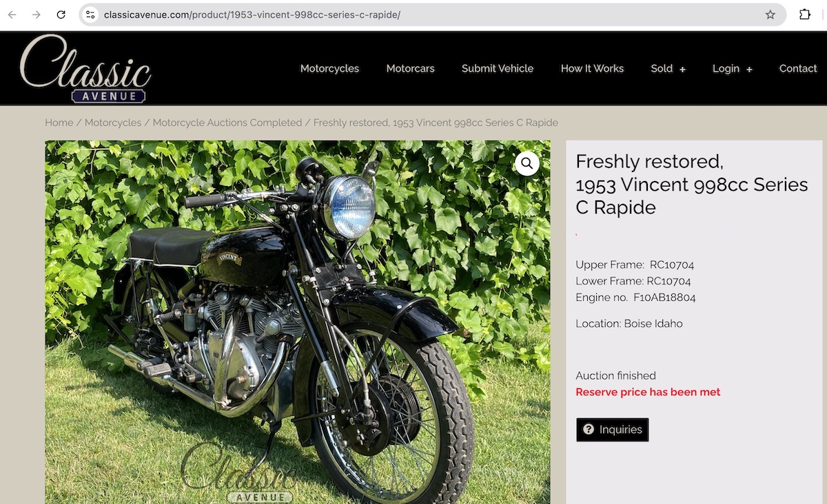Viewport: 827px width, 504px height.
Task: Zoom the product image with magnifier icon
Action: tap(527, 163)
